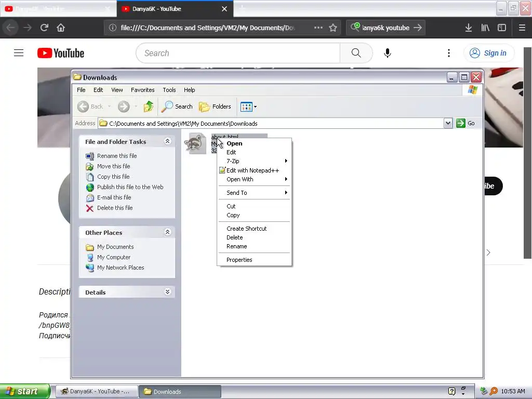Go to Firefox home page icon
Viewport: 532px width, 399px height.
pos(61,28)
